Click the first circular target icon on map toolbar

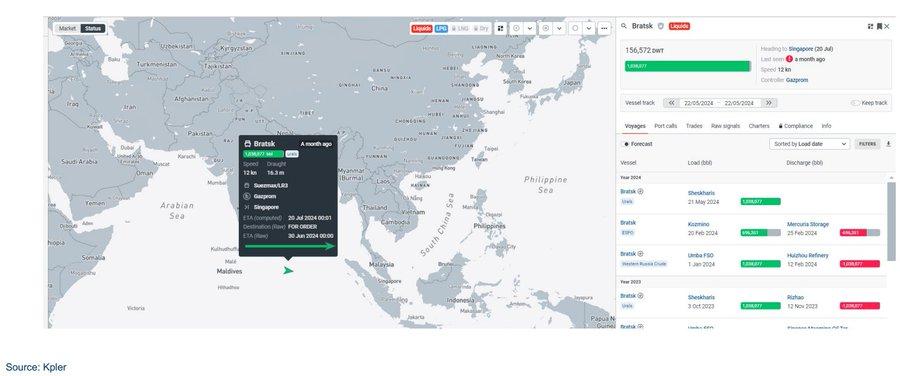tap(516, 28)
